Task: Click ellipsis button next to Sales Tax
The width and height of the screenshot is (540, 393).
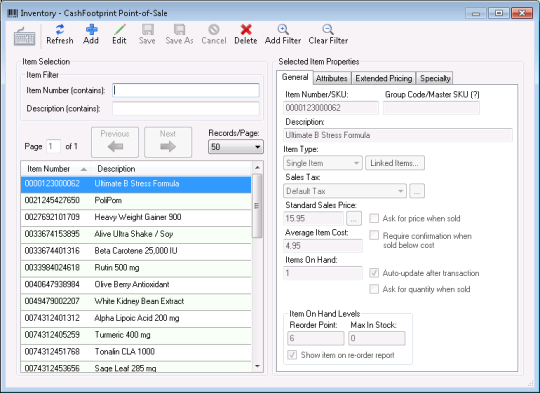Action: click(x=417, y=191)
